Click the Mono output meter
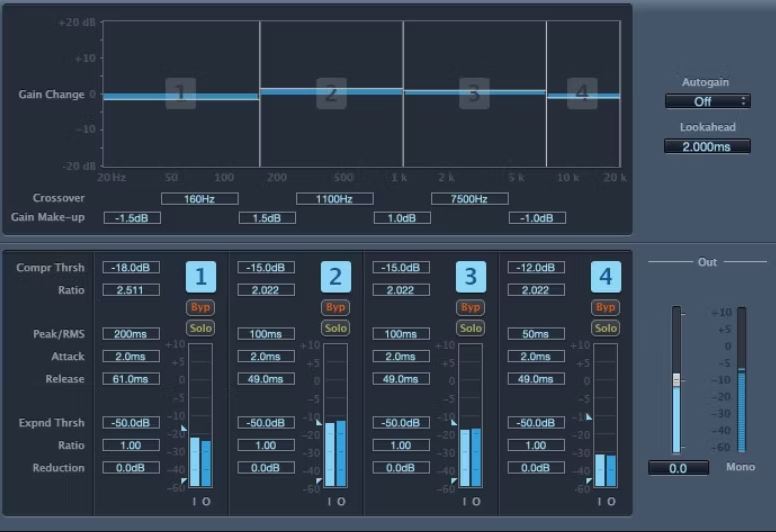The width and height of the screenshot is (776, 532). 741,380
